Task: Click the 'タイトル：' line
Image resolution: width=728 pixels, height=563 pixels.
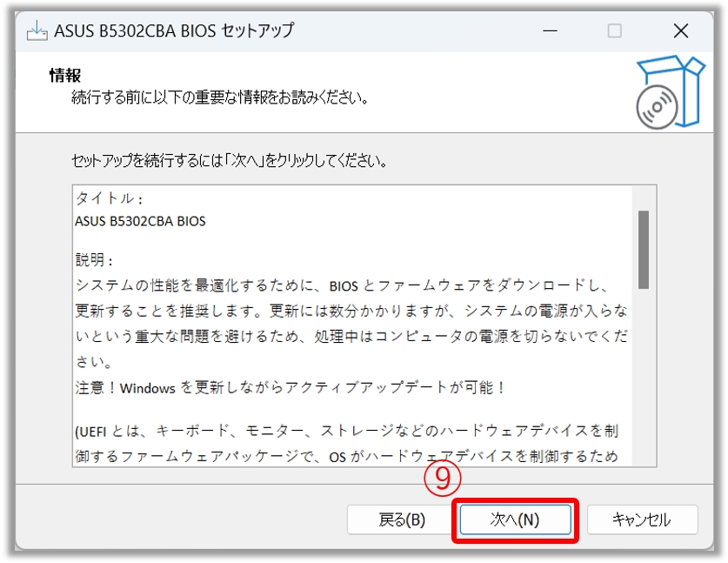Action: click(x=110, y=198)
